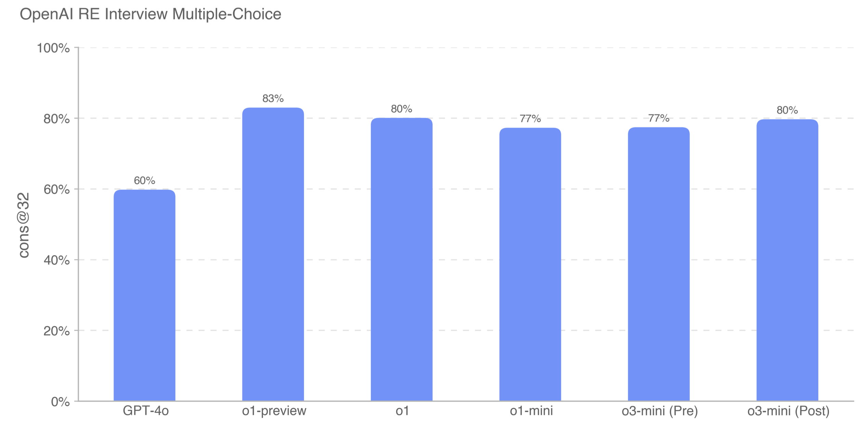Image resolution: width=868 pixels, height=434 pixels.
Task: Click the o3-mini (Pre) axis label
Action: [x=660, y=411]
